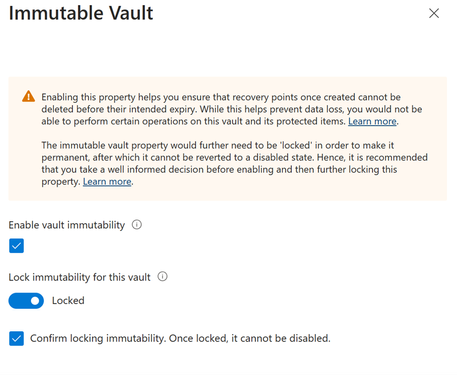The height and width of the screenshot is (375, 457).
Task: Uncheck the Enable vault immutability checkbox
Action: (x=16, y=246)
